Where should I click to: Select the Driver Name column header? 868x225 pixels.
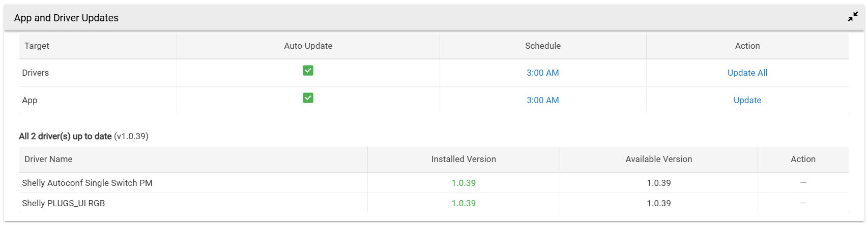[48, 159]
